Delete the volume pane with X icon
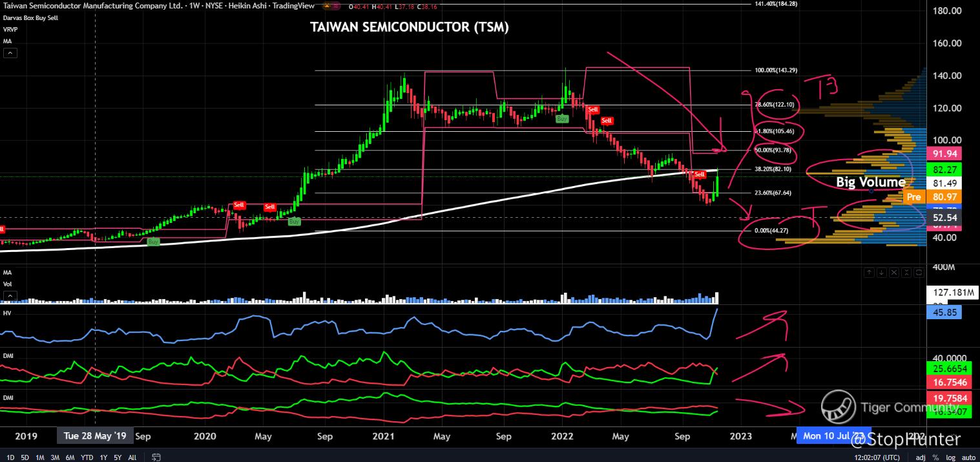The image size is (980, 462). (895, 273)
